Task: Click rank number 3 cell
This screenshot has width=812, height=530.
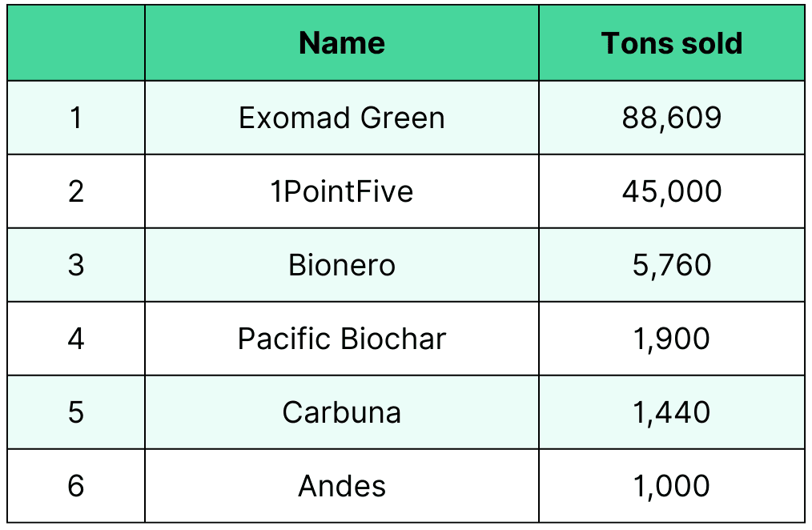Action: pos(76,264)
